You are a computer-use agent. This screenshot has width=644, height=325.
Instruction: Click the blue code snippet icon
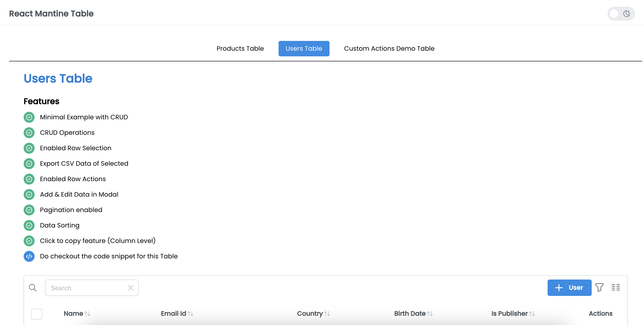(x=29, y=256)
